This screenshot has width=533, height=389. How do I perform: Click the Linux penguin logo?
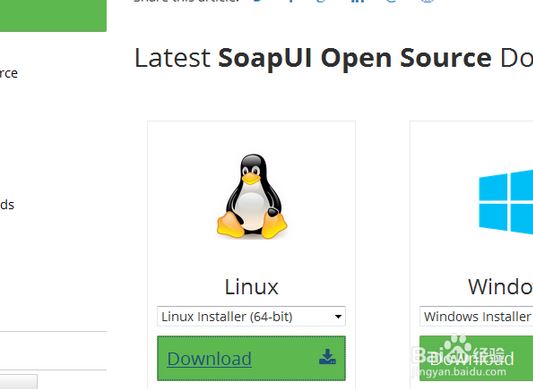(x=252, y=197)
